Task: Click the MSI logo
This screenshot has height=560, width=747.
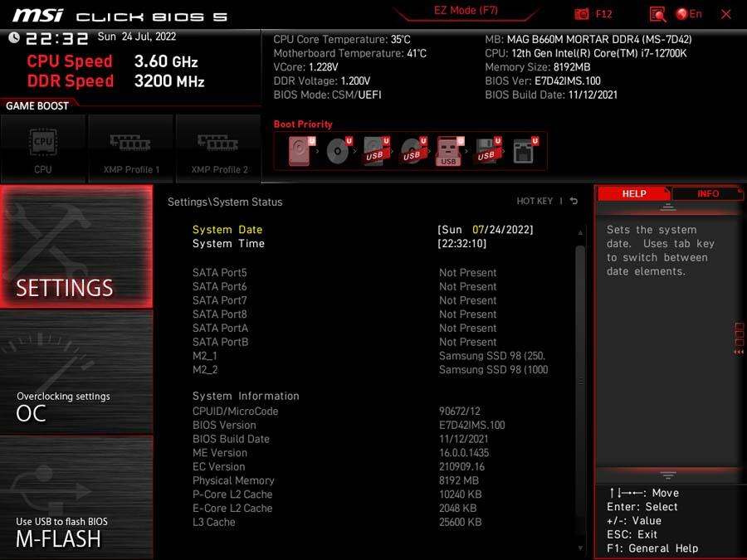Action: 38,15
